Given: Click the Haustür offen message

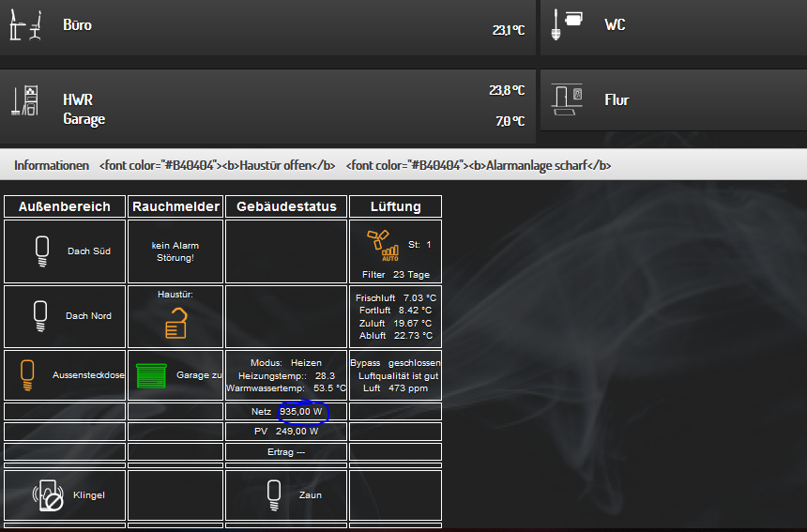Looking at the screenshot, I should point(217,165).
